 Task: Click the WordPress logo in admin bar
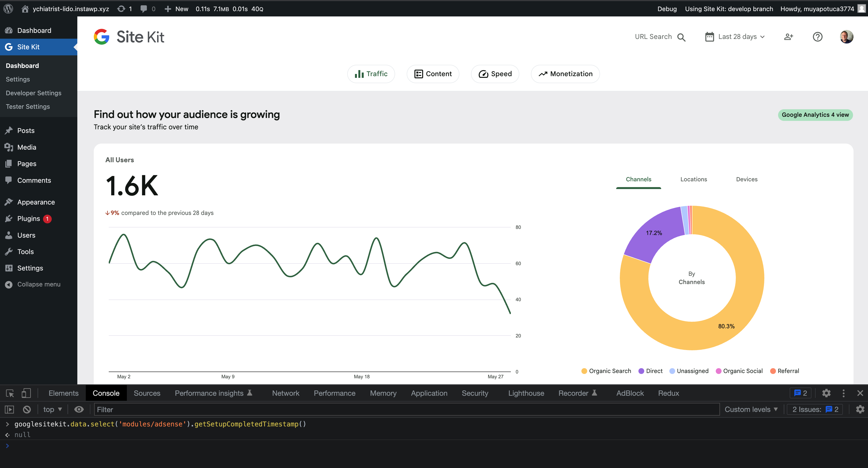point(8,8)
